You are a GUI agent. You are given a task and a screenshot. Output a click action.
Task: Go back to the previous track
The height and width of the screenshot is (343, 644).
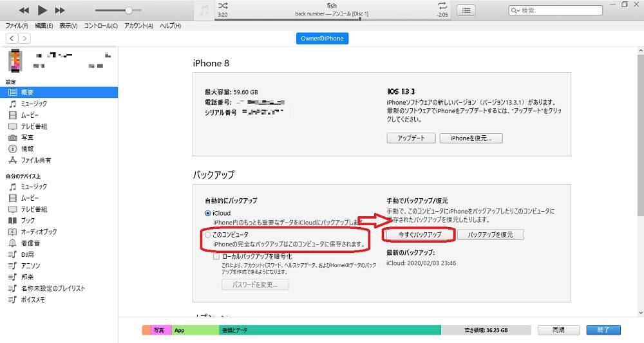[24, 10]
